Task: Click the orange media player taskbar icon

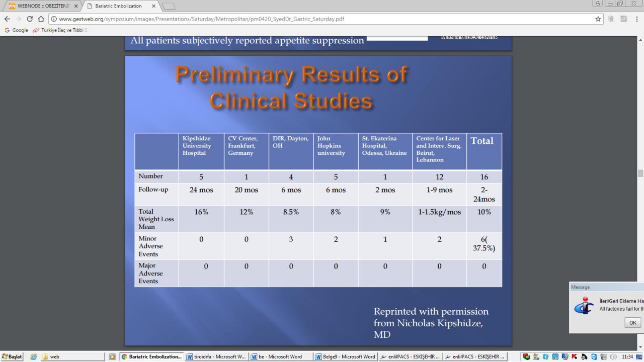Action: [x=112, y=356]
